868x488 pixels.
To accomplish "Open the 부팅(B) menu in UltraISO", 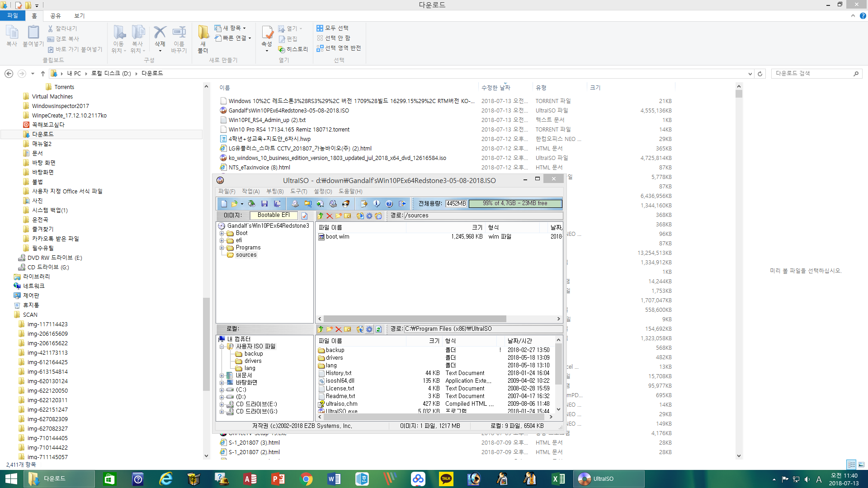I will (x=275, y=192).
